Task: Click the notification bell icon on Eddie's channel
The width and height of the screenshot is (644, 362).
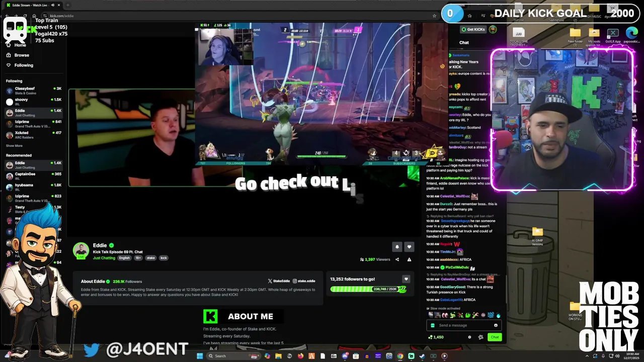Action: click(397, 247)
